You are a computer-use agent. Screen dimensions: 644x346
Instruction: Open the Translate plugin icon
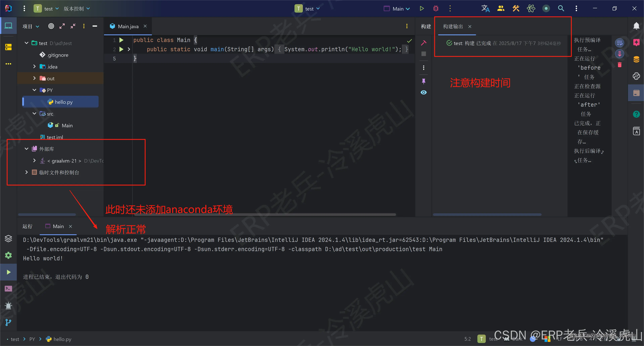(485, 9)
